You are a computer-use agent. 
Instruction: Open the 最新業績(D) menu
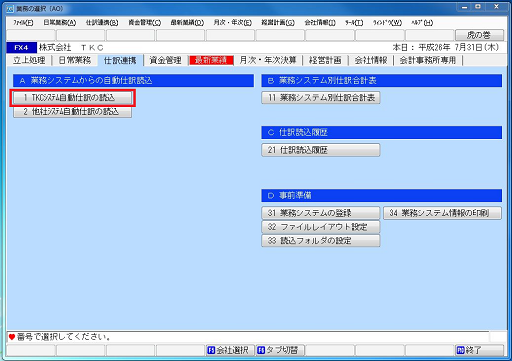click(x=187, y=23)
